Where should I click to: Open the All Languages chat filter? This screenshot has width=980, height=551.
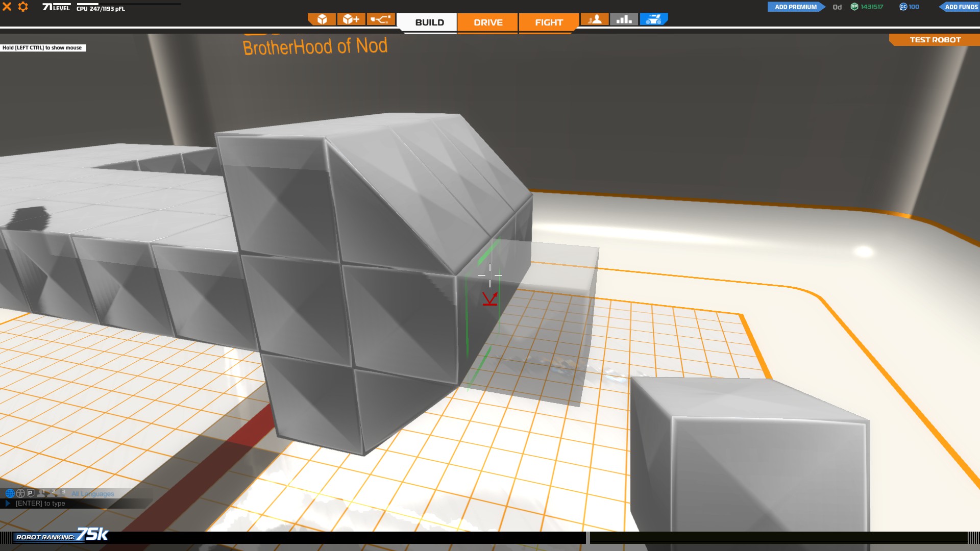click(93, 494)
